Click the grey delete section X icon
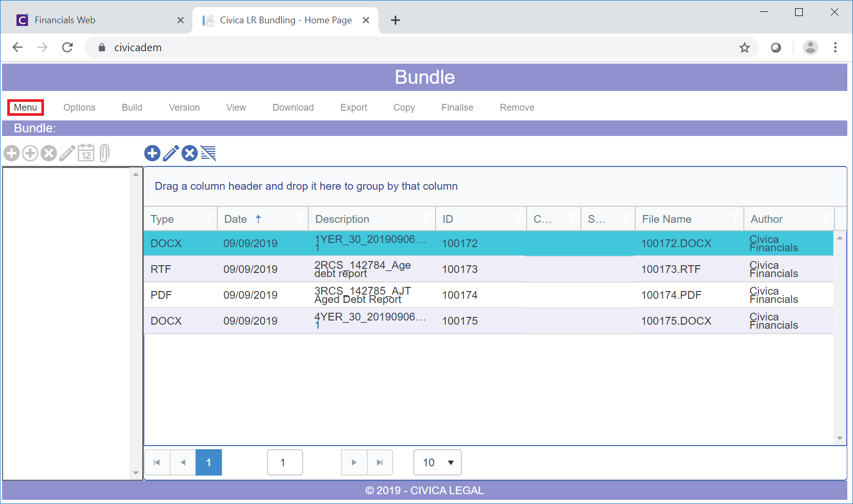This screenshot has width=853, height=504. point(49,153)
